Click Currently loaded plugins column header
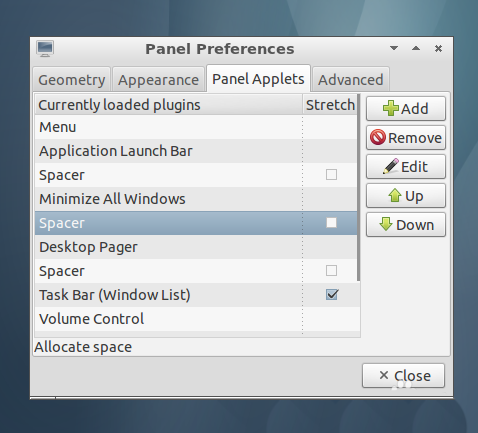Viewport: 478px width, 433px height. pos(169,105)
